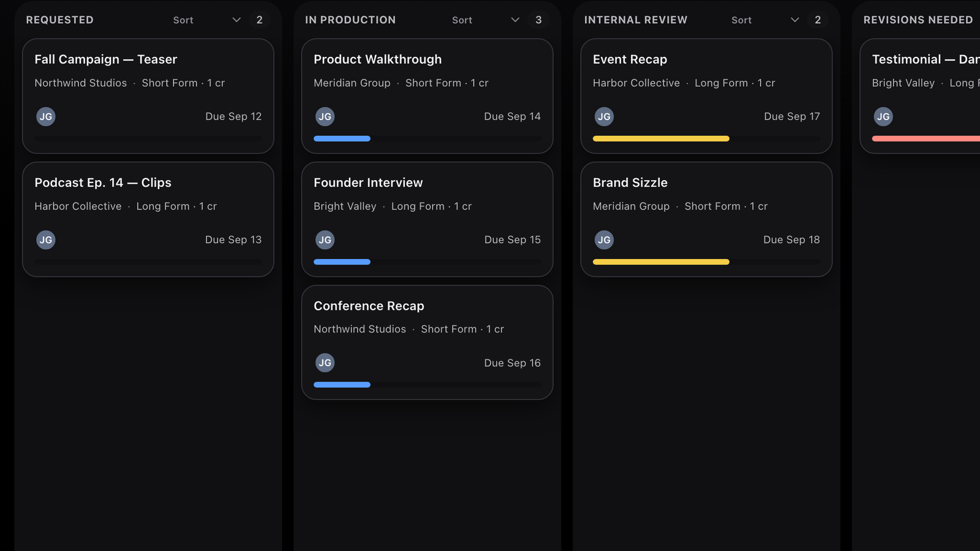
Task: Click Due Sep 16 on Conference Recap card
Action: coord(513,363)
